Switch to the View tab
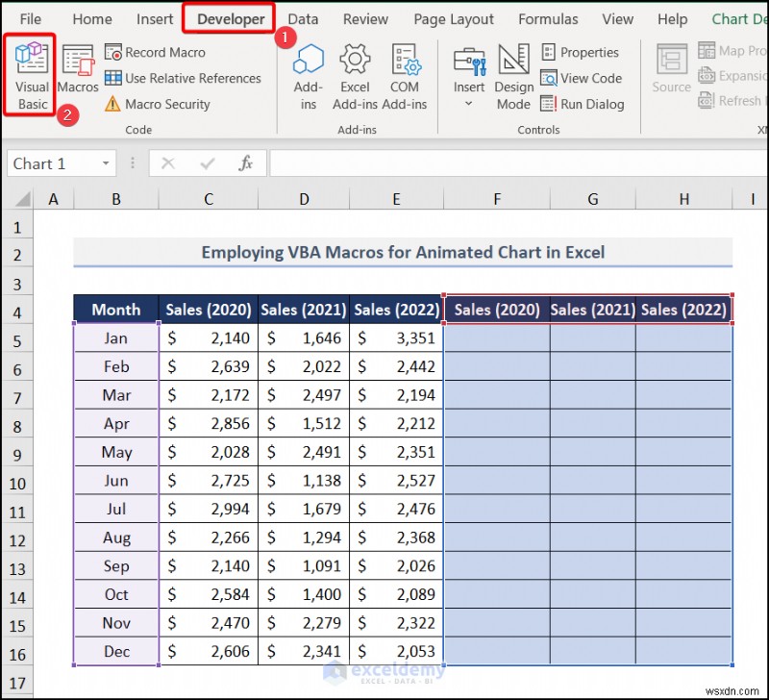The height and width of the screenshot is (700, 769). tap(617, 19)
